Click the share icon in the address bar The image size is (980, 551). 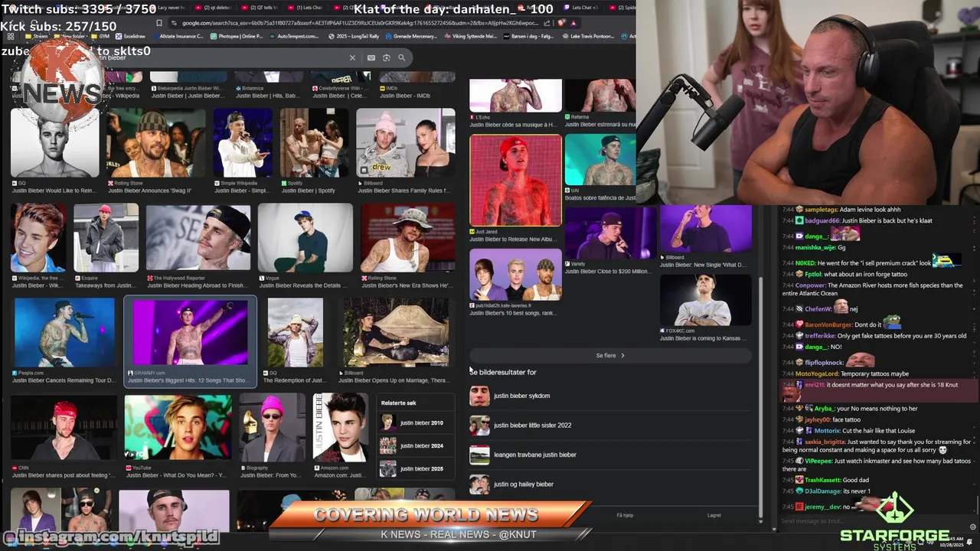[x=549, y=23]
